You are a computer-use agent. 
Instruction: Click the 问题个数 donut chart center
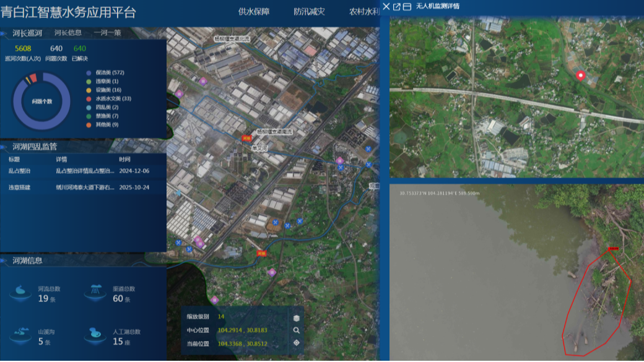41,101
